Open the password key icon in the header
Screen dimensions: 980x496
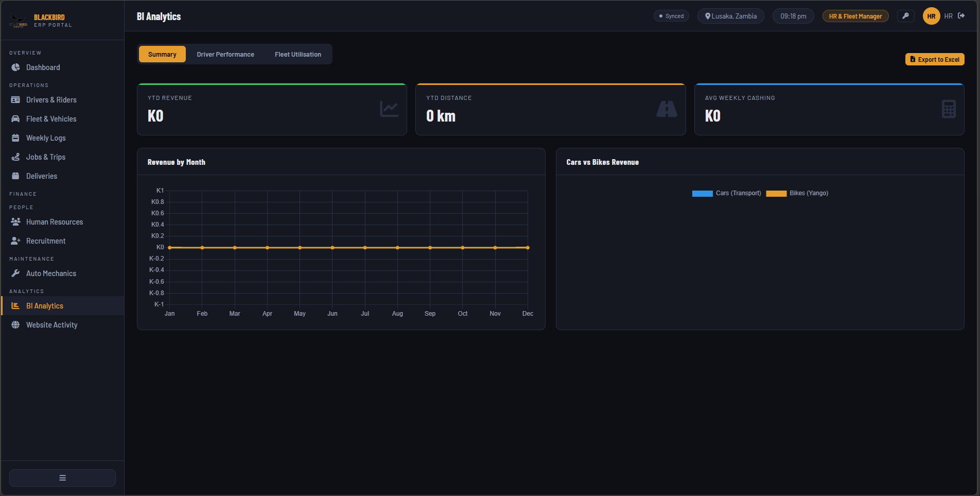906,16
